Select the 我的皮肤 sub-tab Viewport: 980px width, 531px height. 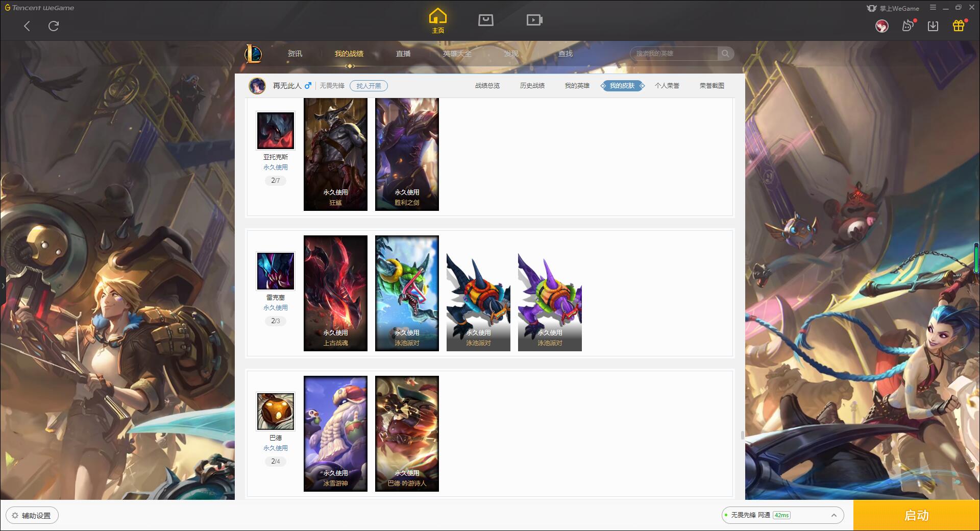(622, 86)
